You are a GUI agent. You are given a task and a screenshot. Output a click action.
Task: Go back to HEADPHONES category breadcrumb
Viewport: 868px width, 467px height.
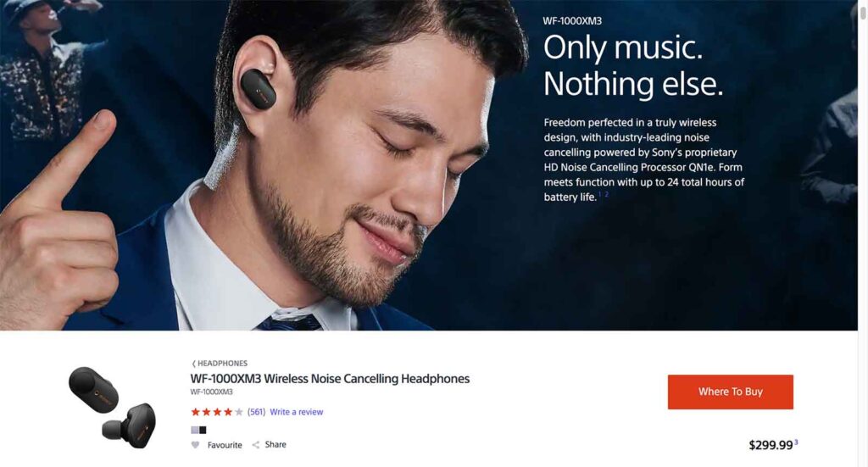pyautogui.click(x=223, y=364)
